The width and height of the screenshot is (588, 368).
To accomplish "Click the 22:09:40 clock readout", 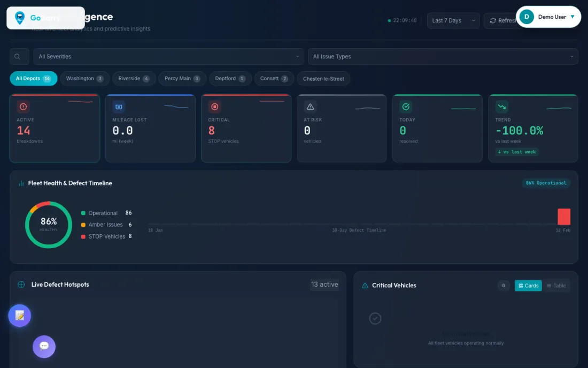I will pyautogui.click(x=405, y=21).
